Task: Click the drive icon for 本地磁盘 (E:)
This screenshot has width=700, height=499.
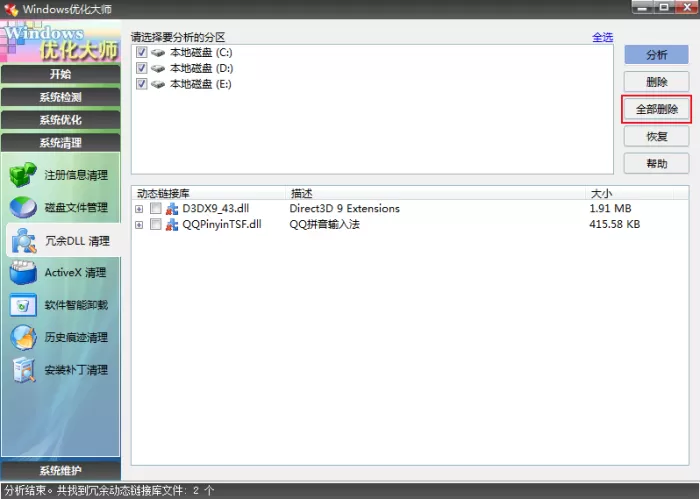Action: click(158, 84)
